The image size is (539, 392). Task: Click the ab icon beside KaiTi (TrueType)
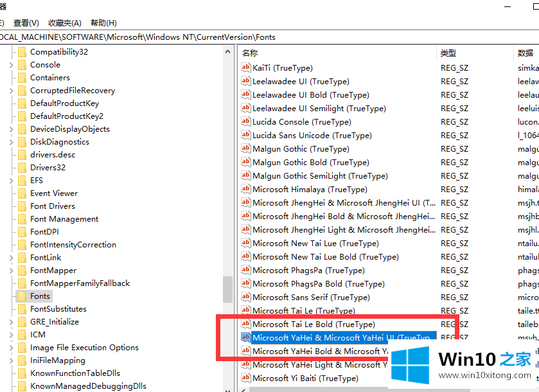(245, 67)
